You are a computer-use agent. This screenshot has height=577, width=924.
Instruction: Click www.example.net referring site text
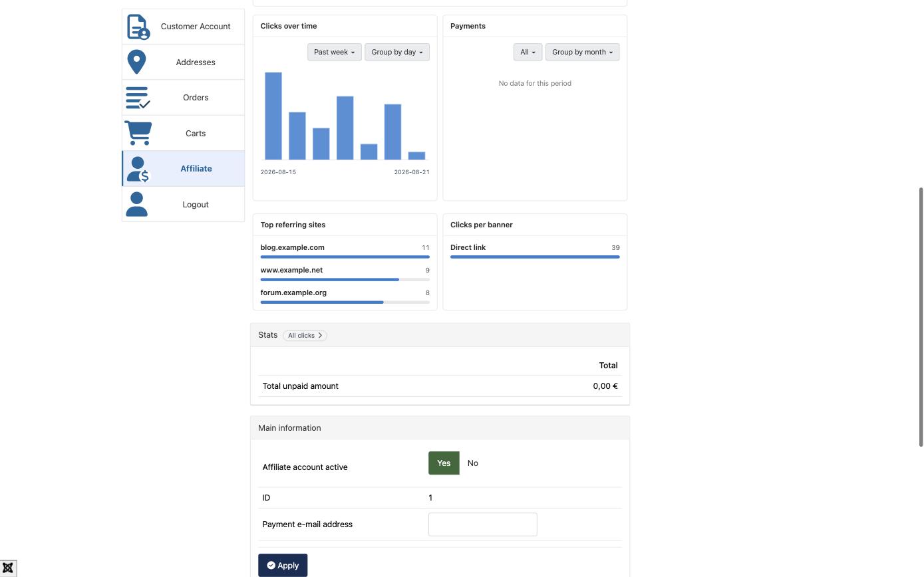click(x=291, y=270)
